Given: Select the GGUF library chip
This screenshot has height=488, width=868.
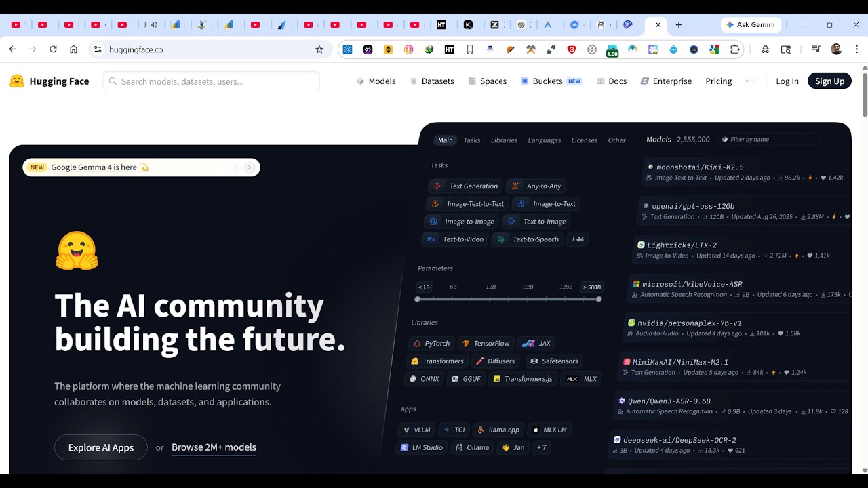Looking at the screenshot, I should point(466,379).
